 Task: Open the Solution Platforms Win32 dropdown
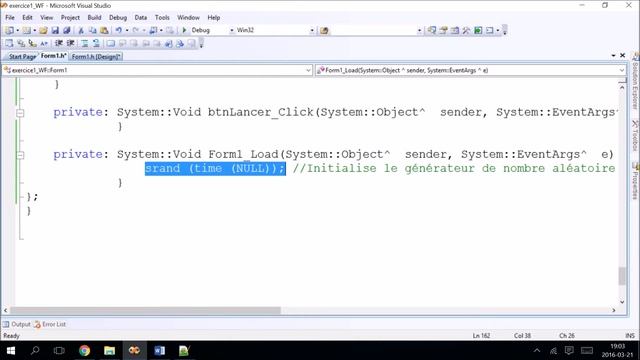pos(312,31)
